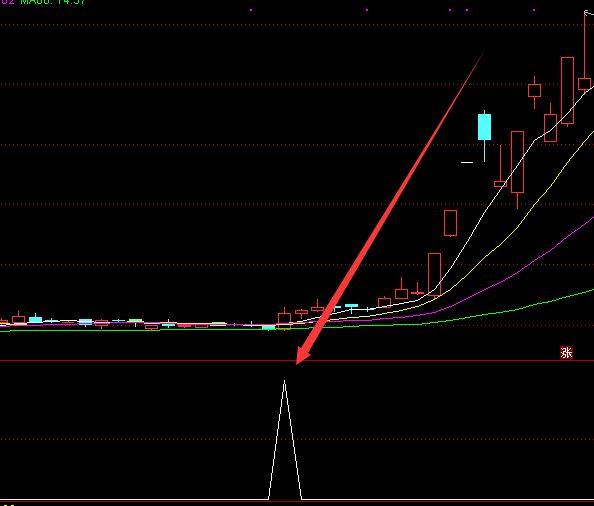The height and width of the screenshot is (506, 594).
Task: Click the red divider above indicator panel
Action: pyautogui.click(x=297, y=361)
